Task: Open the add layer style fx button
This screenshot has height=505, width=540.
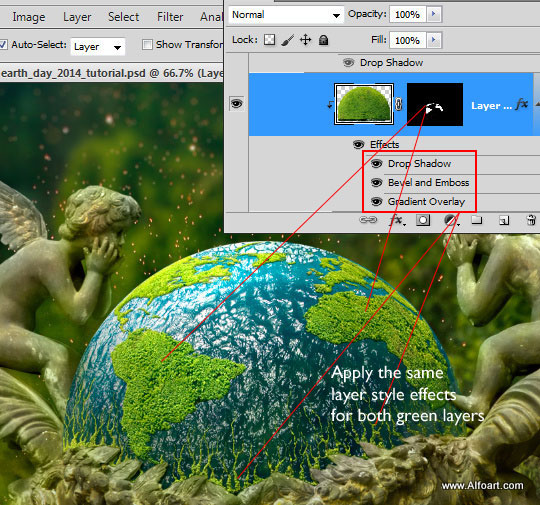Action: click(397, 220)
